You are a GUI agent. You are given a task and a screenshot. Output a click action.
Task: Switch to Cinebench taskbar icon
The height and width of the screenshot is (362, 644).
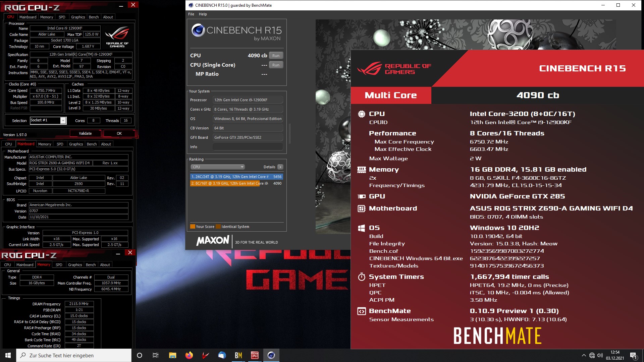pyautogui.click(x=271, y=355)
